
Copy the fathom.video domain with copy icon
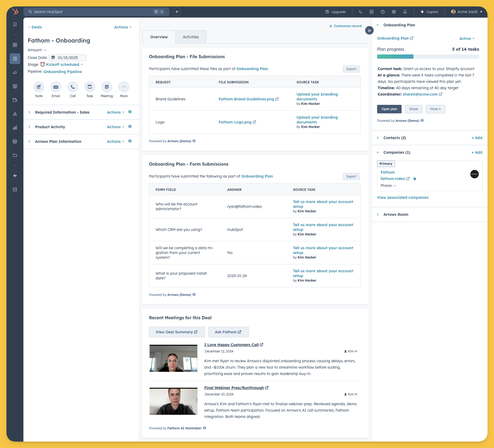[x=415, y=179]
